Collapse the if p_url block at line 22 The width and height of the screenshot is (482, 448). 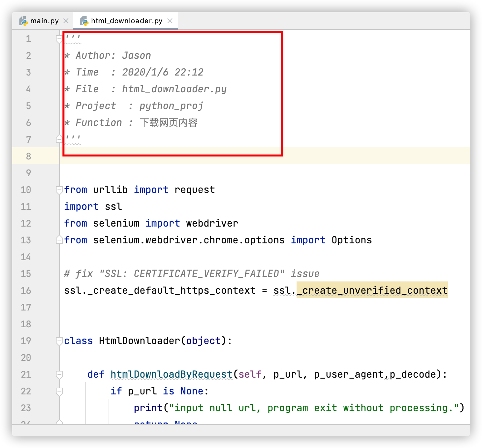point(59,392)
